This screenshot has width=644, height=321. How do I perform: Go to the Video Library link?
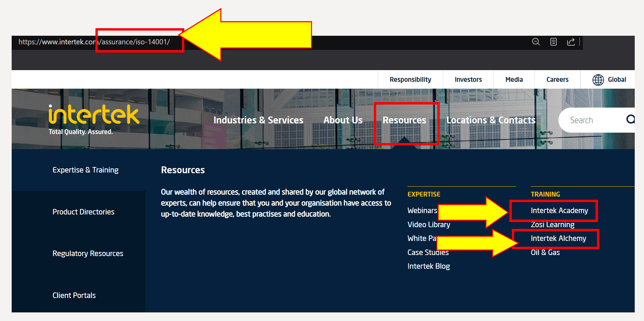click(428, 225)
